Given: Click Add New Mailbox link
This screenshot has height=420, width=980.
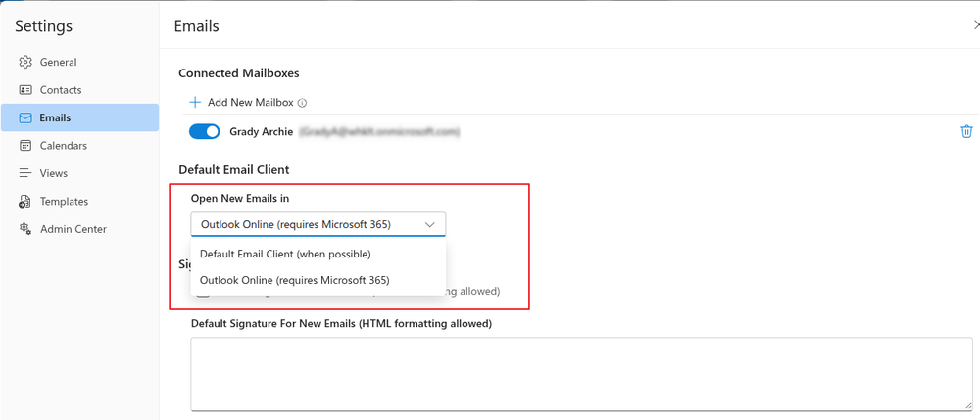Looking at the screenshot, I should click(x=251, y=103).
